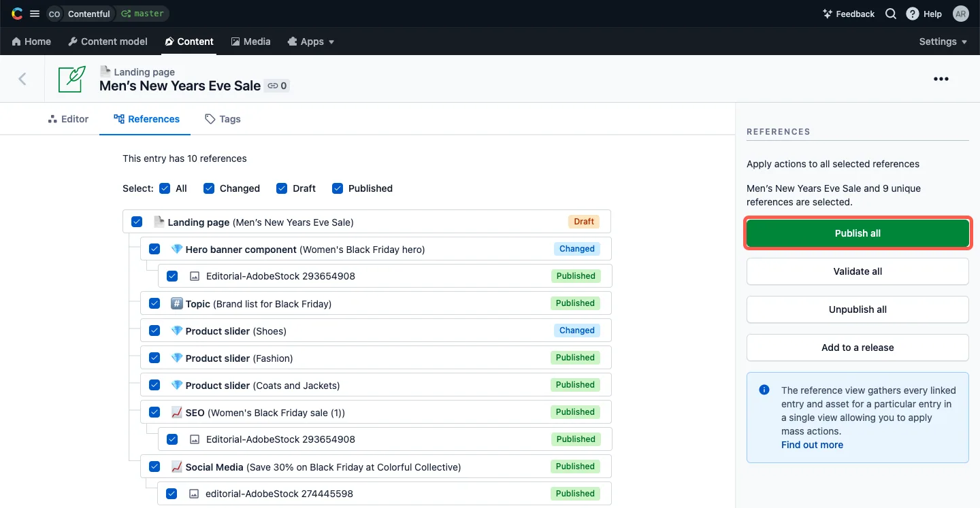Toggle the Changed filter checkbox
This screenshot has width=980, height=508.
tap(209, 188)
